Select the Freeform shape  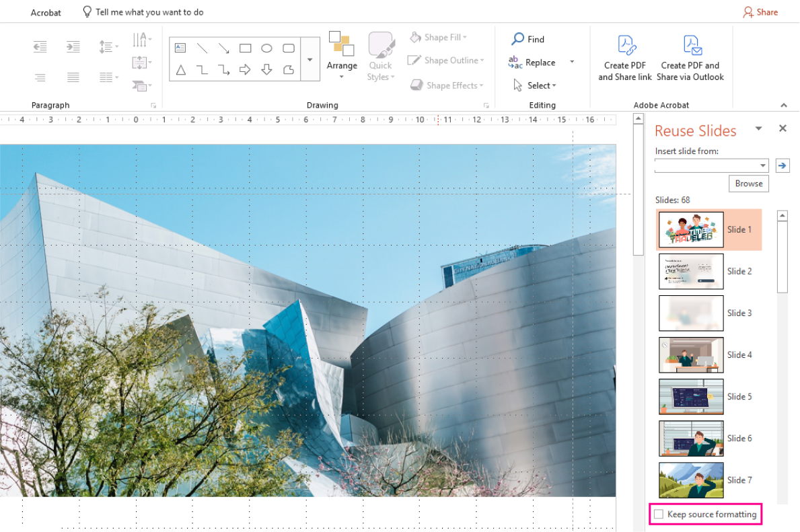point(288,70)
